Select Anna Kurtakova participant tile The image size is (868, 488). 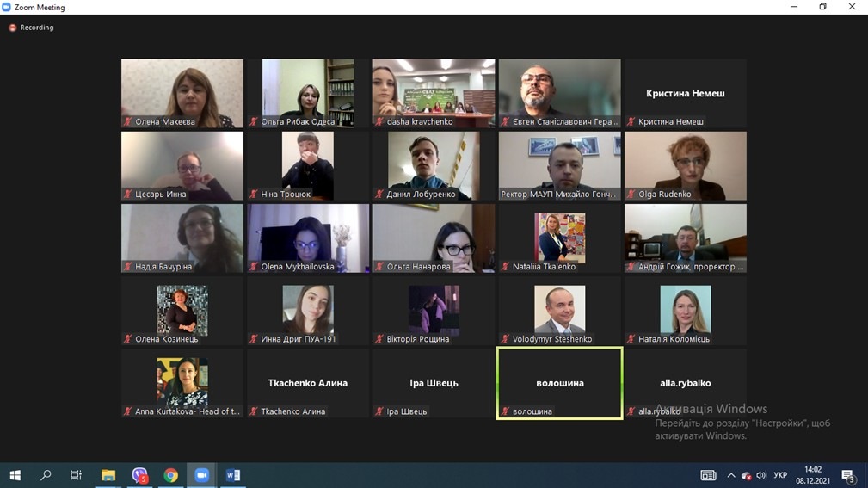click(182, 383)
